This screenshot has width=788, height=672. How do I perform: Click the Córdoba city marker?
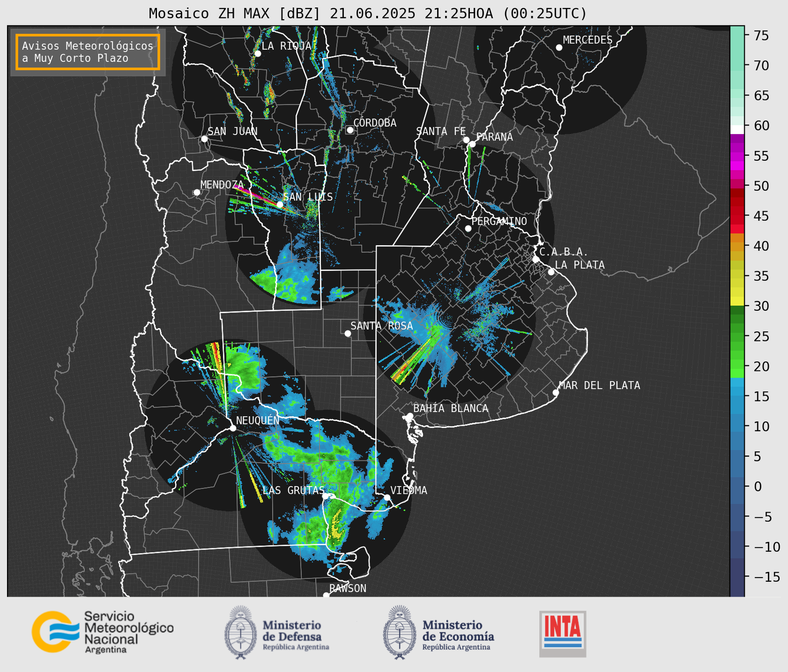(350, 130)
